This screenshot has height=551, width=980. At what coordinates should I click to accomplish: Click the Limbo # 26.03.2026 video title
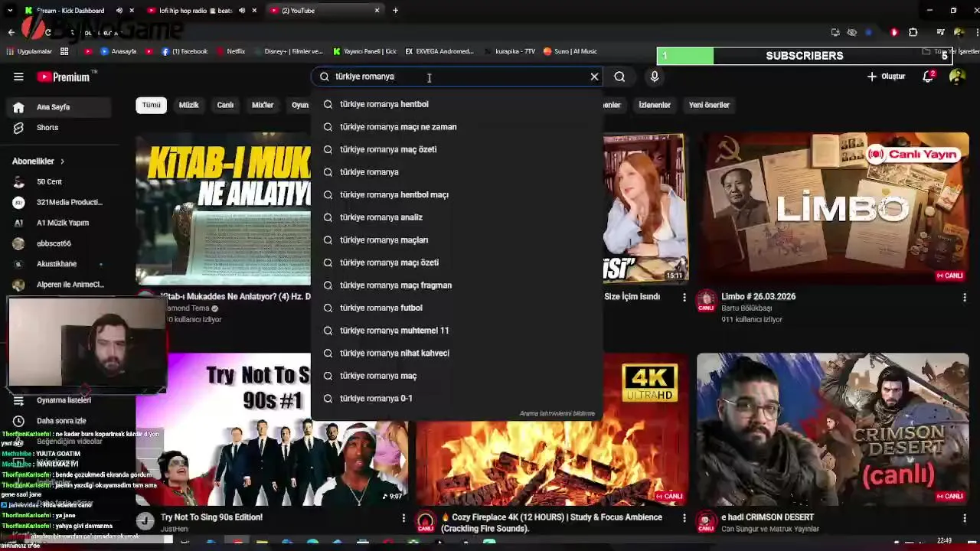pyautogui.click(x=759, y=297)
